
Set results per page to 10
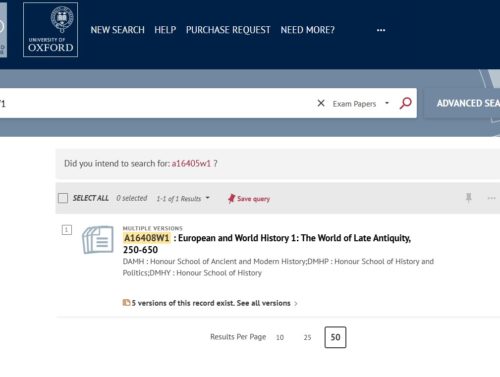click(280, 337)
